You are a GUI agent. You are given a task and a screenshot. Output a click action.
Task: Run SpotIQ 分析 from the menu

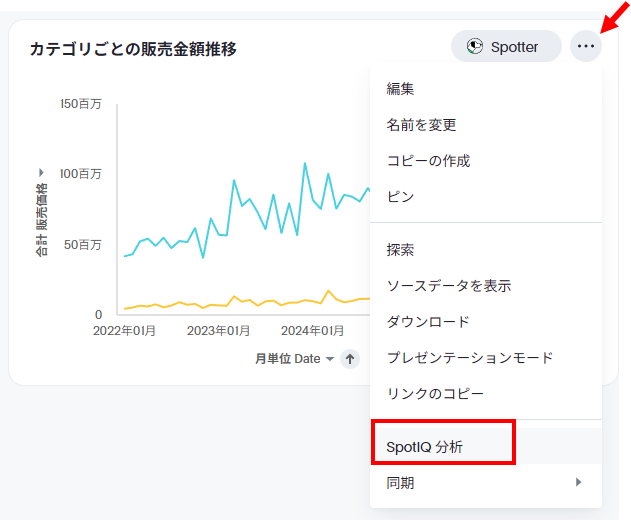tap(425, 447)
